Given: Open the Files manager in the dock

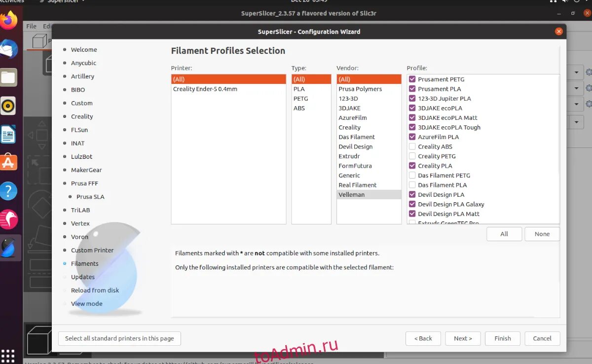Looking at the screenshot, I should click(x=9, y=77).
